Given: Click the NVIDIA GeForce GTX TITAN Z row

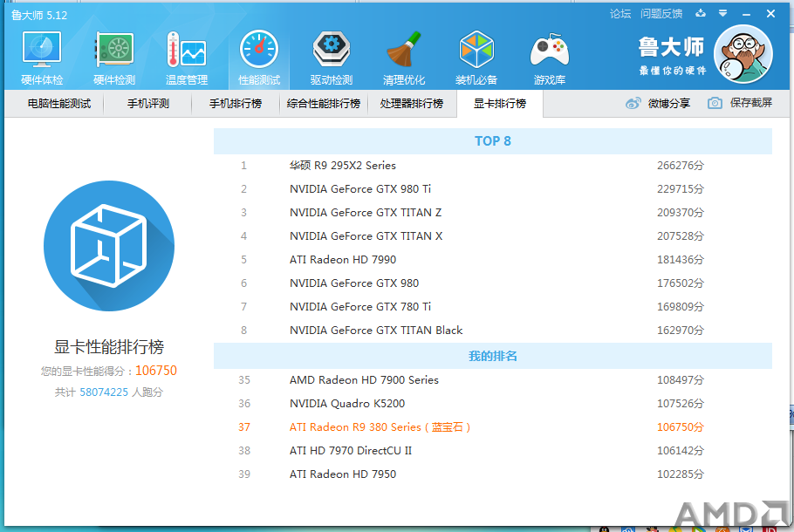Looking at the screenshot, I should [x=493, y=213].
